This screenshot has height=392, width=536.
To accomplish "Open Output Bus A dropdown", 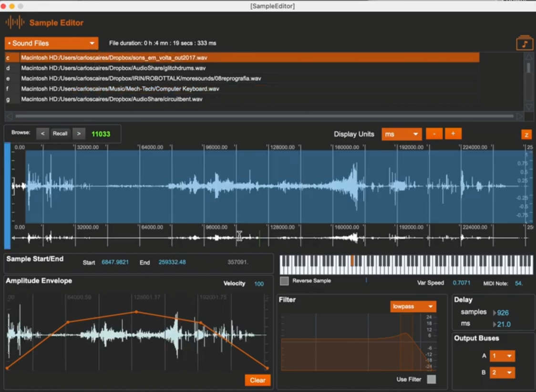I will point(503,356).
